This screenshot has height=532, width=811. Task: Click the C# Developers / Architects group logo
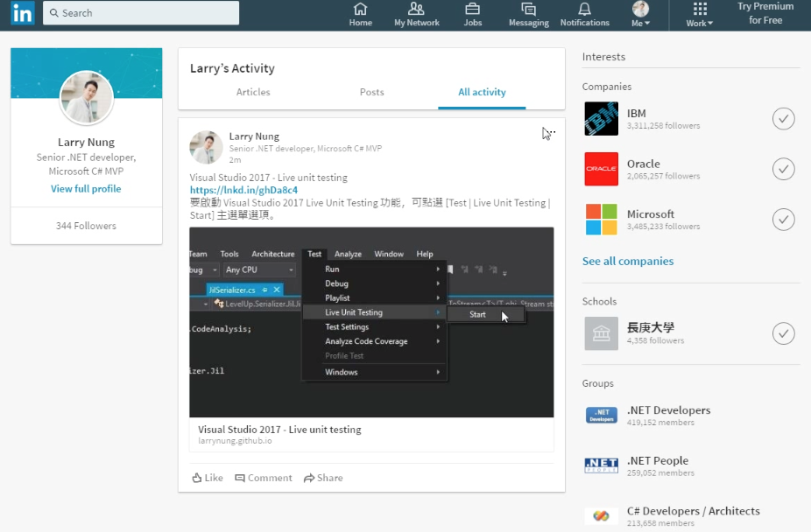tap(601, 515)
